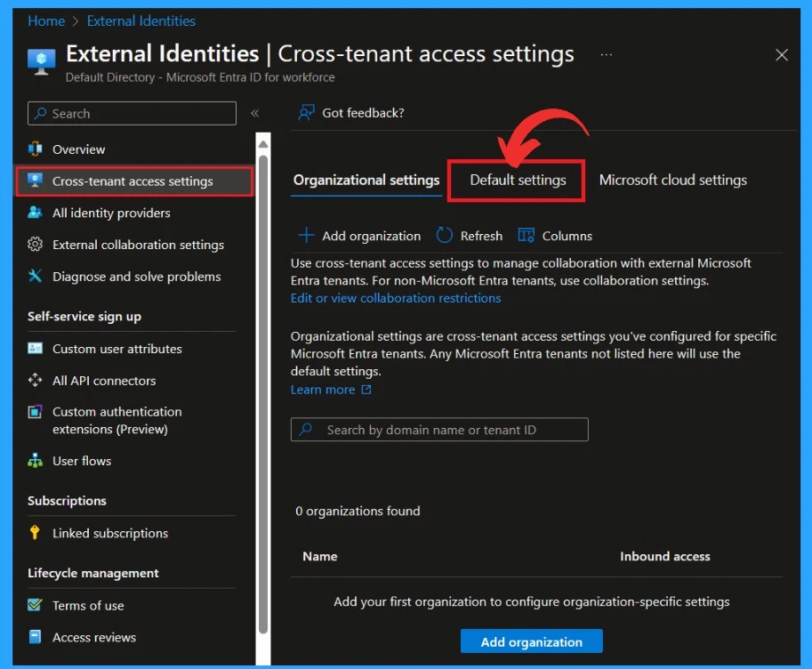The width and height of the screenshot is (812, 669).
Task: Close the Cross-tenant access settings blade
Action: pos(782,55)
